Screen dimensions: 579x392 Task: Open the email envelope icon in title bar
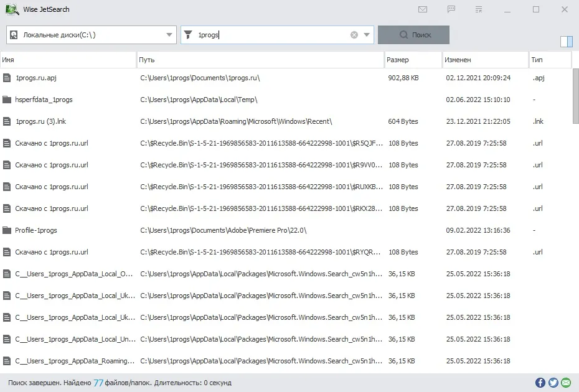(x=423, y=9)
